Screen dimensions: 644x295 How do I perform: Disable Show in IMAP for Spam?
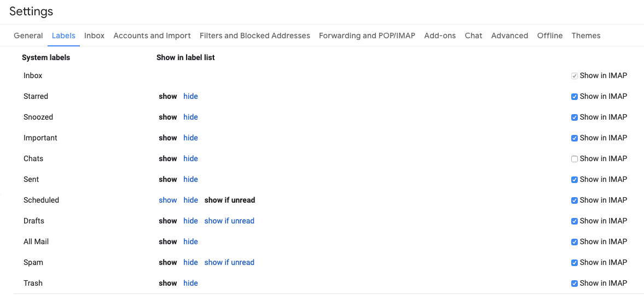[575, 263]
